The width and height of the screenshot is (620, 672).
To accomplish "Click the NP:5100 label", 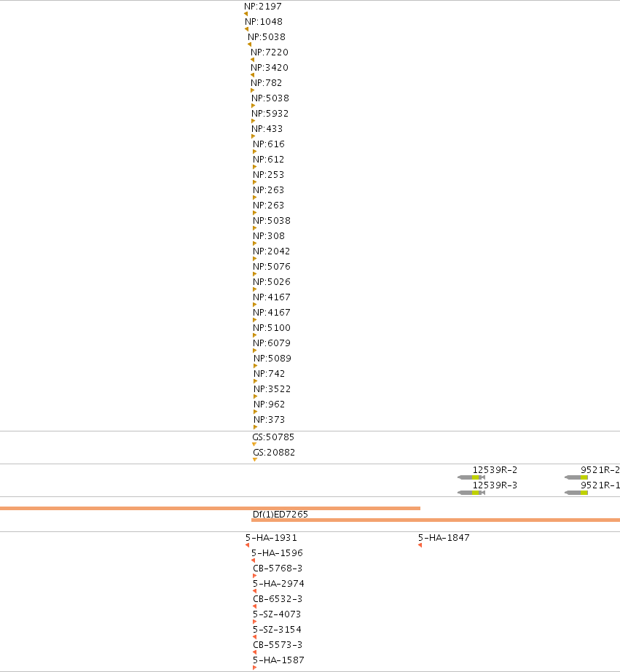I will [x=272, y=328].
